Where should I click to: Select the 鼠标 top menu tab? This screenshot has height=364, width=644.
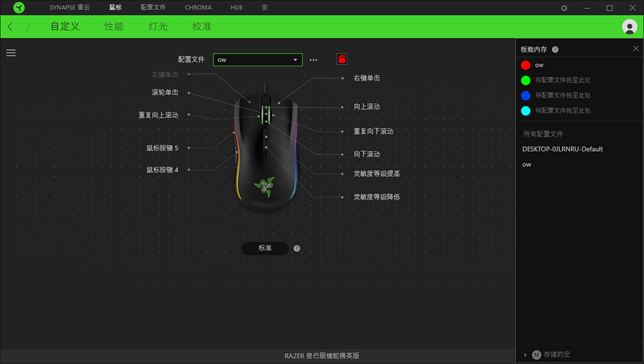(x=116, y=8)
